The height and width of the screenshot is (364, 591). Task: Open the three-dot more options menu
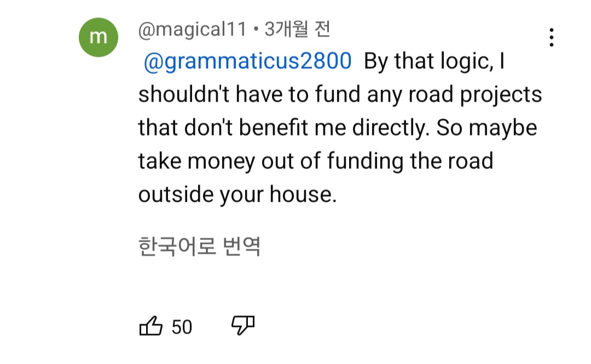[x=551, y=37]
